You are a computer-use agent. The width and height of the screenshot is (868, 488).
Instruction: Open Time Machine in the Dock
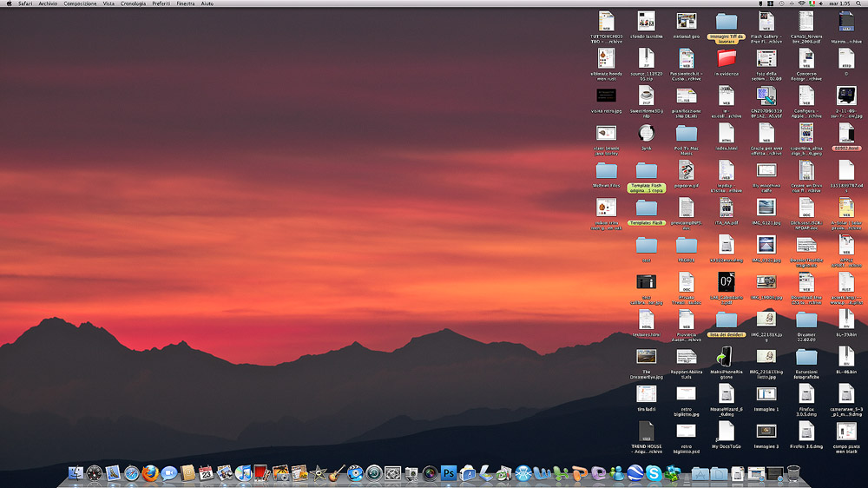(x=373, y=473)
